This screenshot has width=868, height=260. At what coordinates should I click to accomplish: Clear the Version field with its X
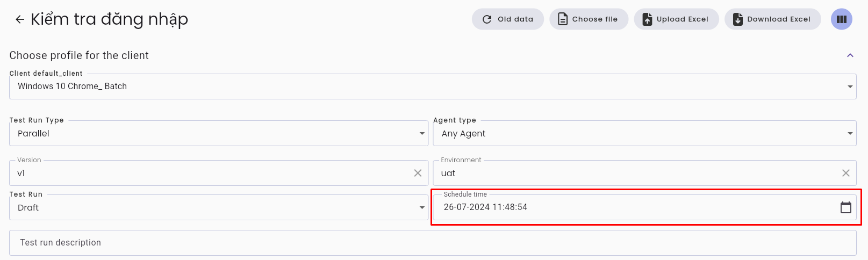click(418, 173)
